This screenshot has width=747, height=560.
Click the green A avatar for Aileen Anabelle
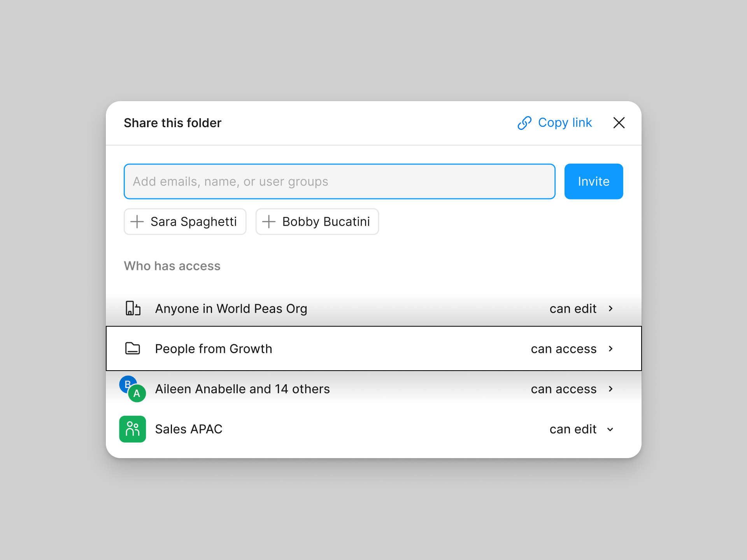(x=137, y=393)
